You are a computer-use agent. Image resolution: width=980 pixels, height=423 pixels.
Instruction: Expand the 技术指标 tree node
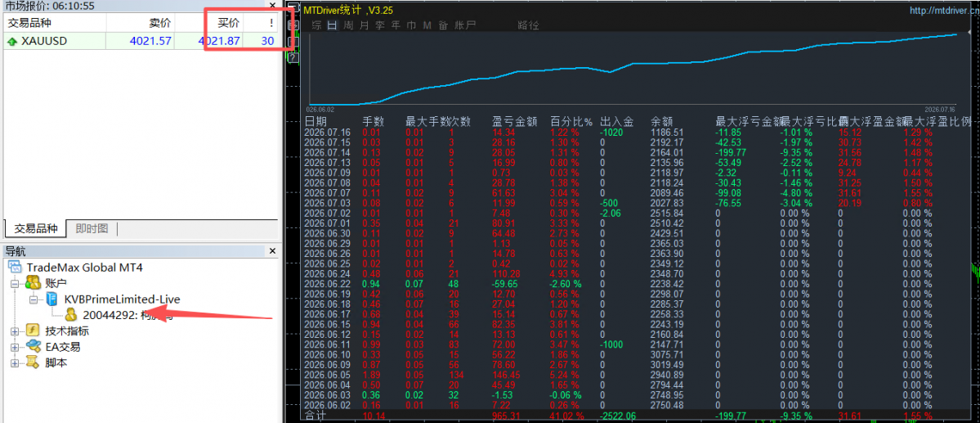[15, 331]
